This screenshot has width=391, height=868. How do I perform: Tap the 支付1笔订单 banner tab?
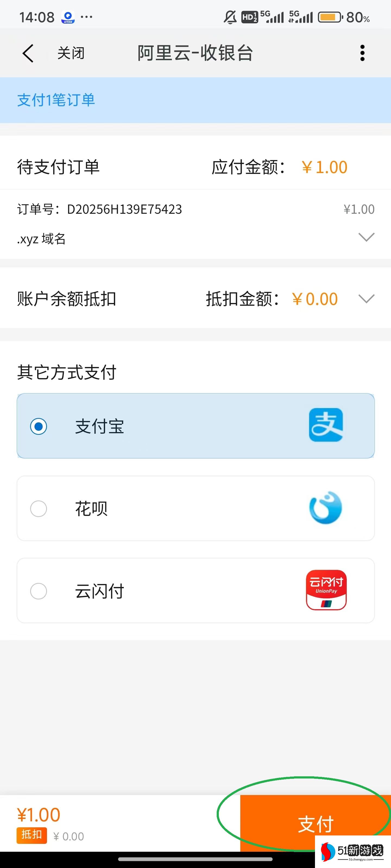56,100
